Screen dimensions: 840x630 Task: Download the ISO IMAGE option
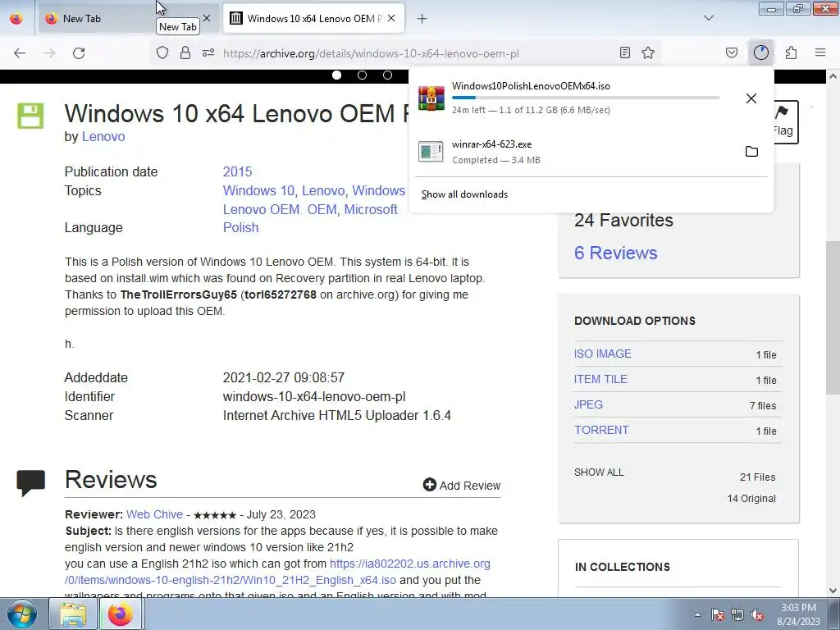[x=603, y=354]
